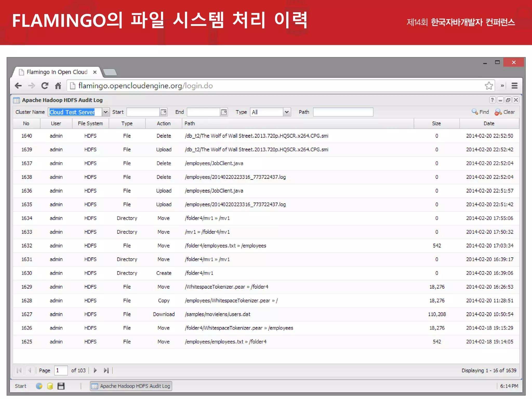Click the Displaying 1 - 16 of 1639 status
532x399 pixels.
click(489, 371)
